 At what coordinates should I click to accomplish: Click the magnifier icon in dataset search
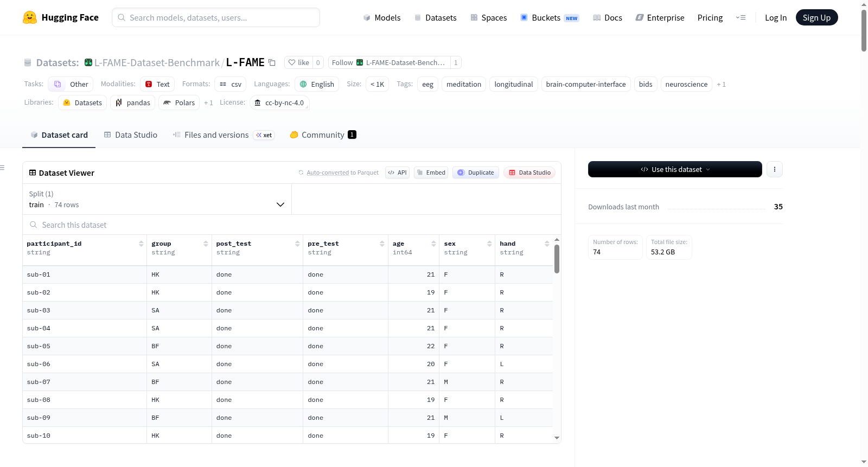[x=34, y=225]
